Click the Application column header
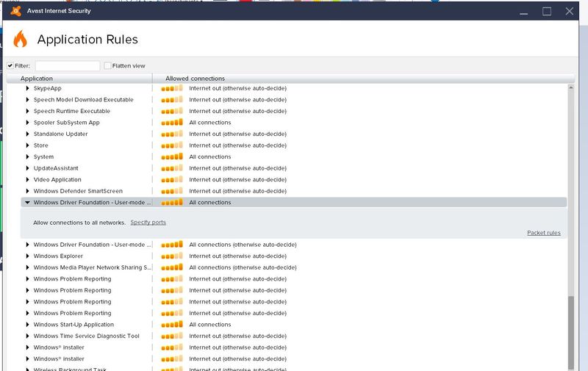Viewport: 588px width, 371px height. tap(36, 79)
